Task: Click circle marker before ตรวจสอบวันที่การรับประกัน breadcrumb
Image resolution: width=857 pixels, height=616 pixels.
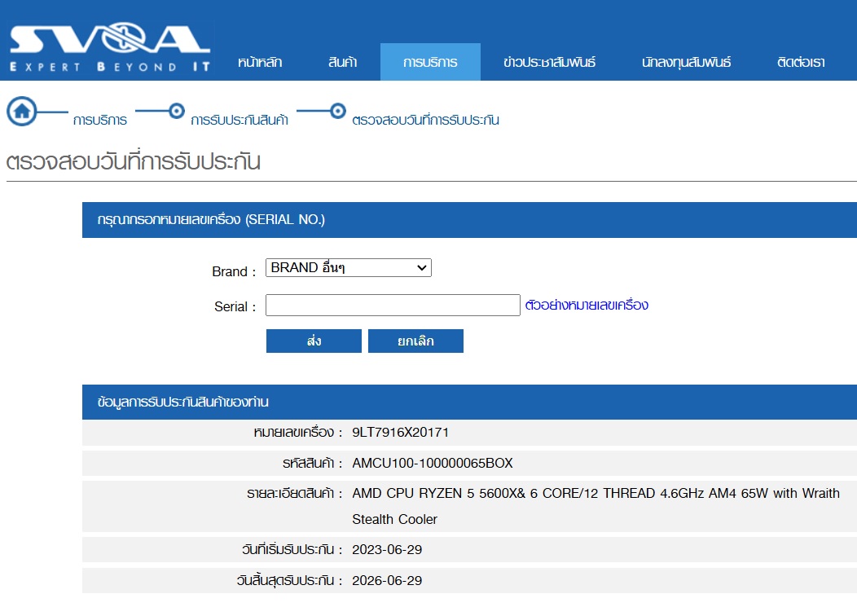Action: pos(337,111)
